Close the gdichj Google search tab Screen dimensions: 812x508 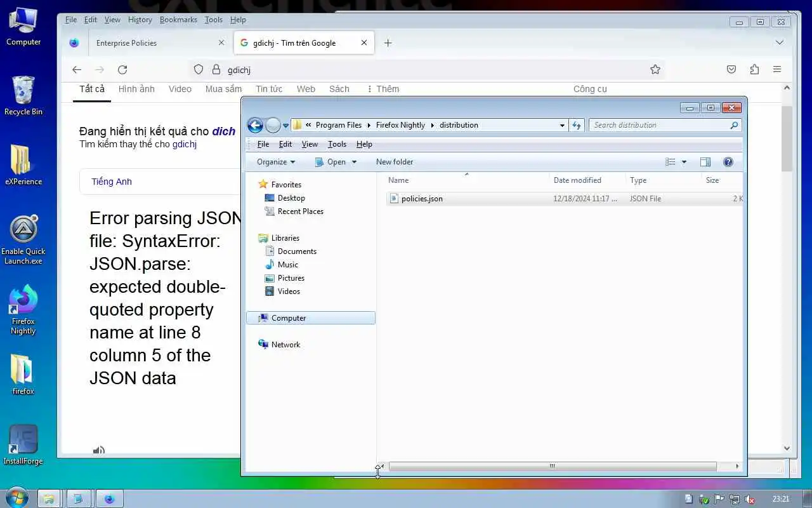click(x=364, y=43)
